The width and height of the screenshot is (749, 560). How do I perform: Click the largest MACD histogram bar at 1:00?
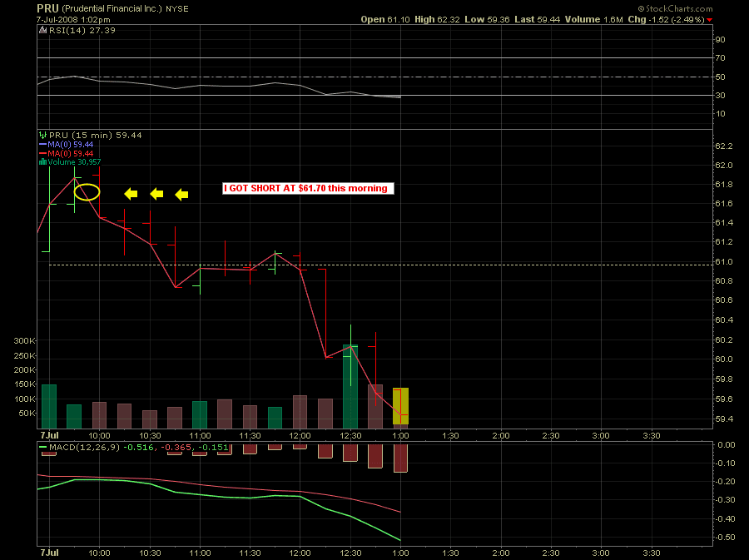click(400, 458)
